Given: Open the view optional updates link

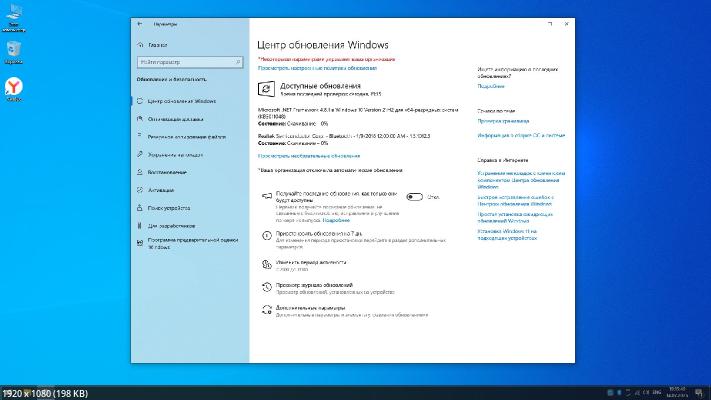Looking at the screenshot, I should 309,156.
